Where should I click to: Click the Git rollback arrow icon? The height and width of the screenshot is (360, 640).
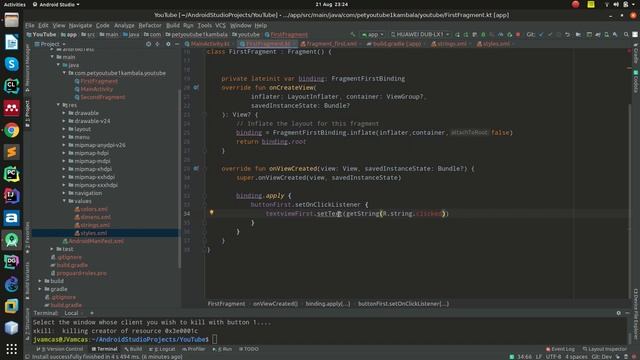(x=567, y=35)
